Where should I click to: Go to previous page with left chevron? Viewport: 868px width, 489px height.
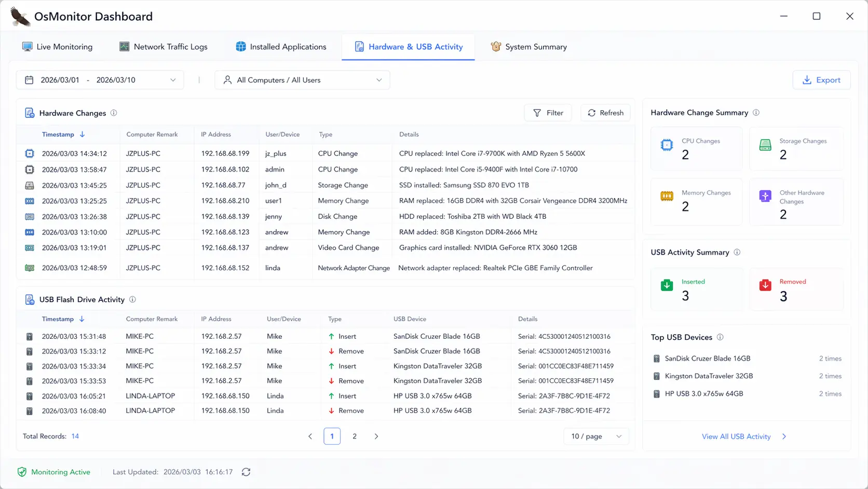[x=310, y=436]
